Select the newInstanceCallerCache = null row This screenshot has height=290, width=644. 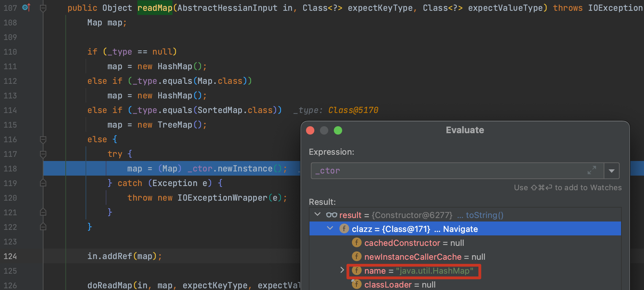[x=465, y=257]
